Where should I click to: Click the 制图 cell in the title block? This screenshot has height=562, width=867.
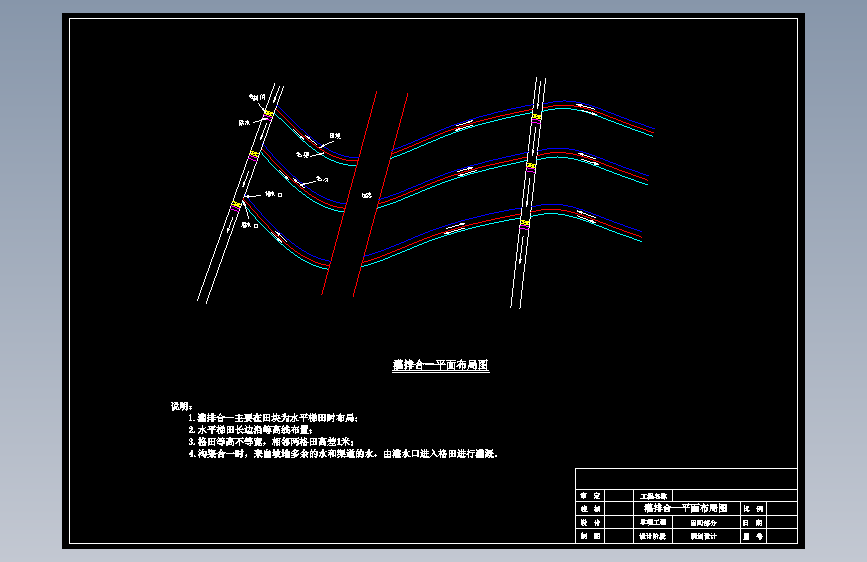[x=591, y=536]
